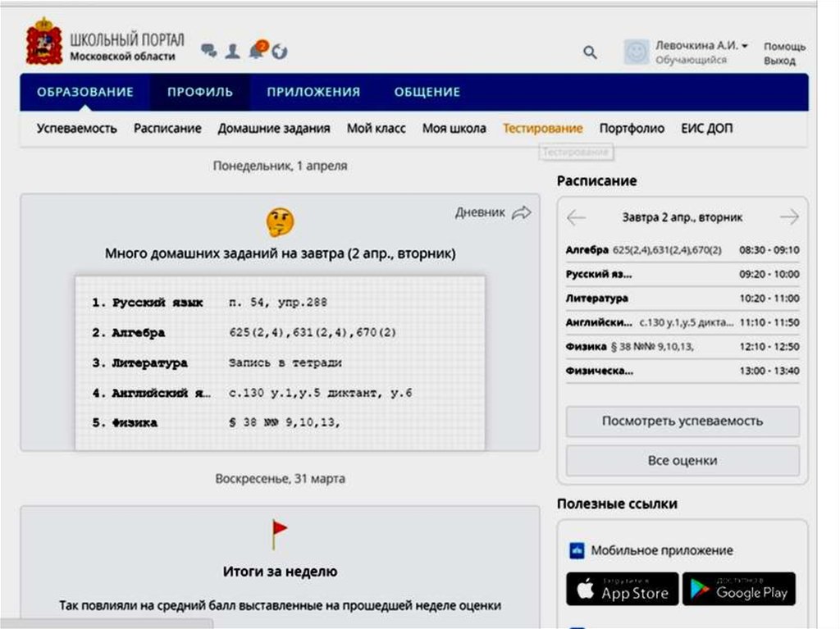Open messages chat bubble icon
Viewport: 840px width, 629px height.
pyautogui.click(x=209, y=51)
